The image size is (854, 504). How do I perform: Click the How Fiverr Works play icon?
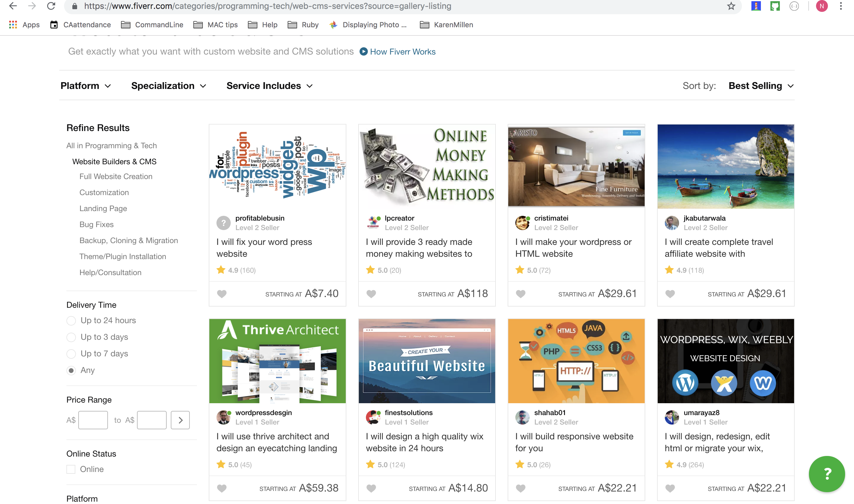click(x=363, y=52)
